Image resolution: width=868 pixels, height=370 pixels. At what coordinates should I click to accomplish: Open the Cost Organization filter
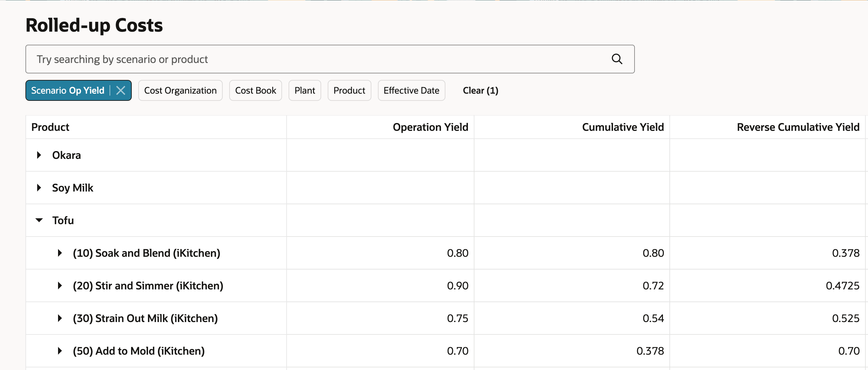click(180, 90)
